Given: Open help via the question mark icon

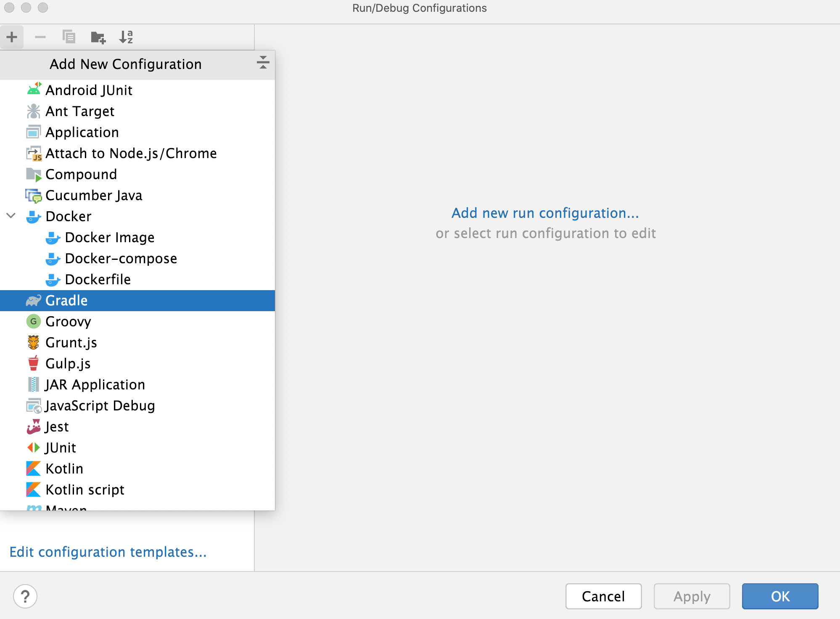Looking at the screenshot, I should pyautogui.click(x=25, y=596).
